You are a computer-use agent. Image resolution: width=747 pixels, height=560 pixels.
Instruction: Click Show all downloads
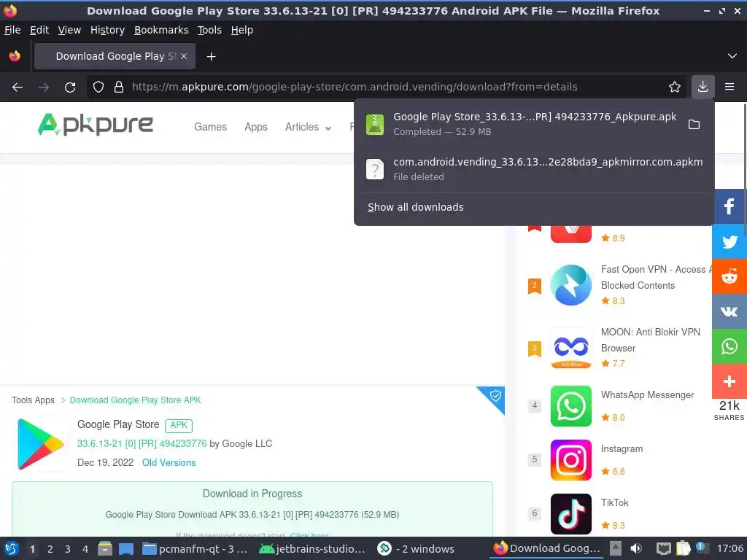415,207
